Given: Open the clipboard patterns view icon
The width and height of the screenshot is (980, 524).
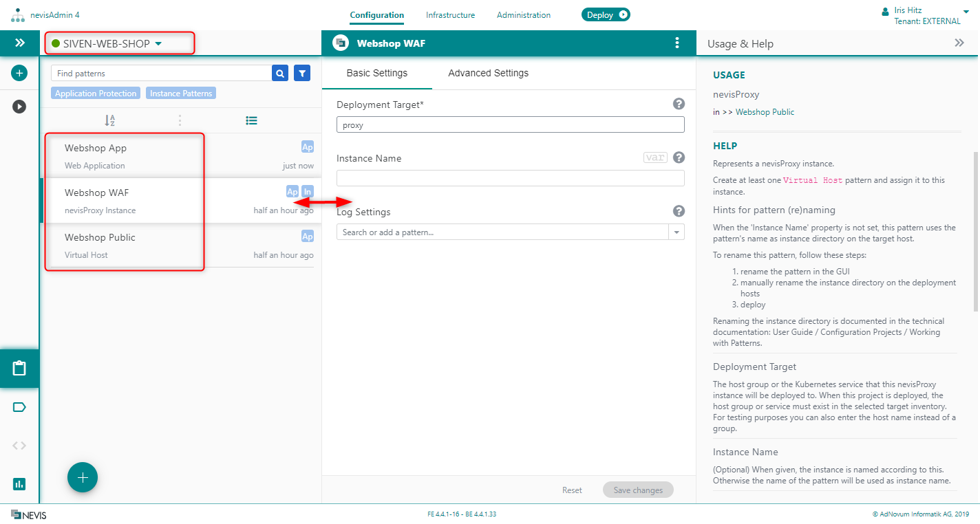Looking at the screenshot, I should click(19, 368).
